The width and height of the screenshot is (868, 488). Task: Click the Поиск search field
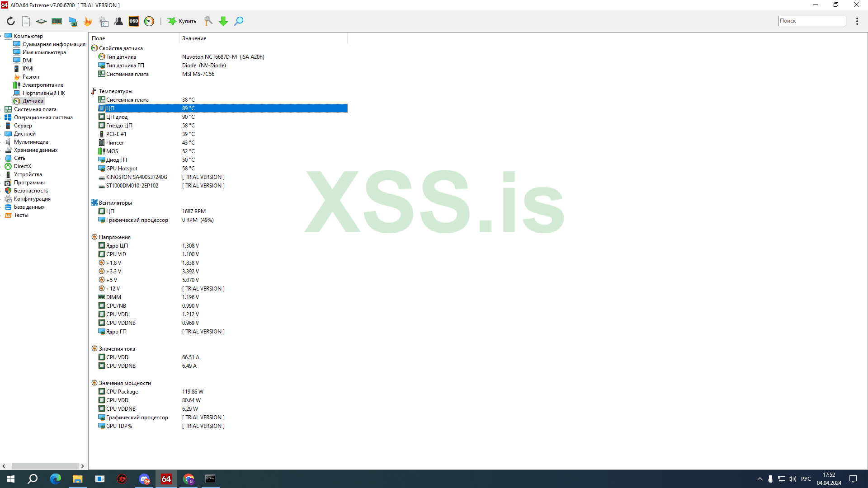811,21
